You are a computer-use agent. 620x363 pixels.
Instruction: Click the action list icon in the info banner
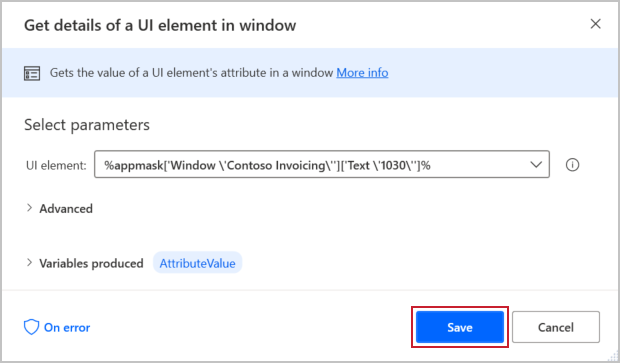[32, 73]
